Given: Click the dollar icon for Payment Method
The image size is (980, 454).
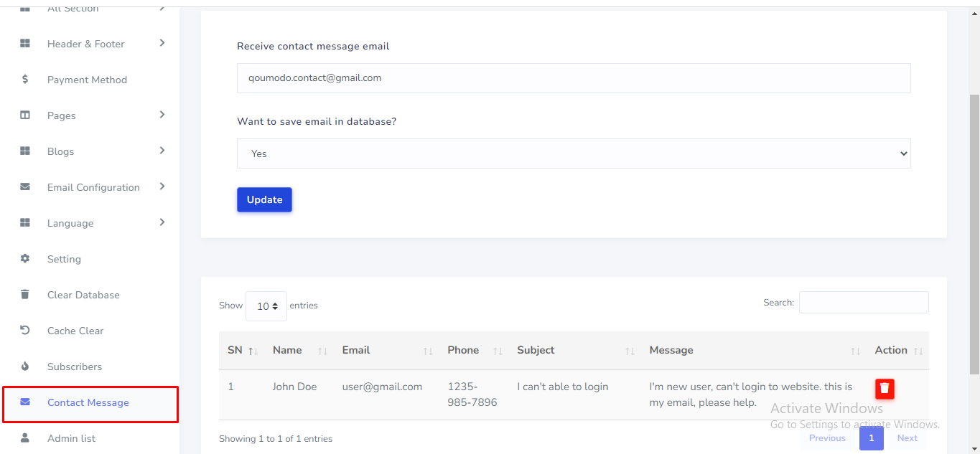Looking at the screenshot, I should point(25,80).
